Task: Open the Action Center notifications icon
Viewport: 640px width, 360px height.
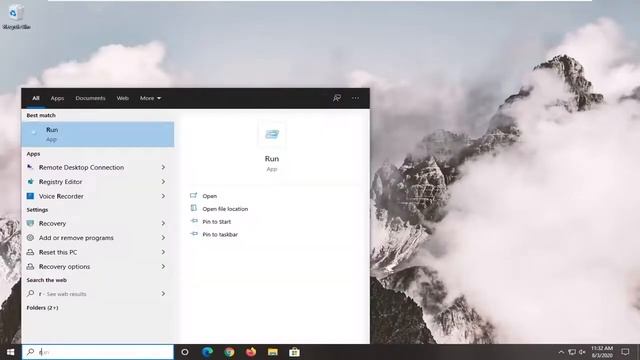Action: pos(625,352)
